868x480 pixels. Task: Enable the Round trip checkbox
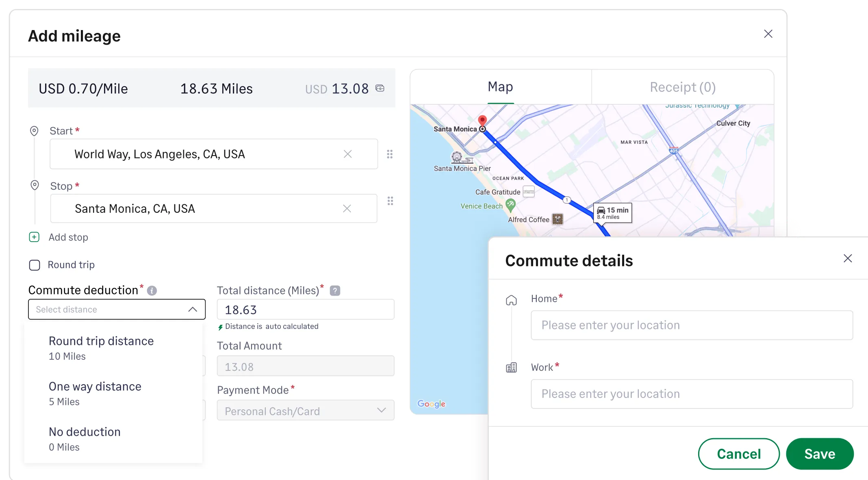(34, 265)
